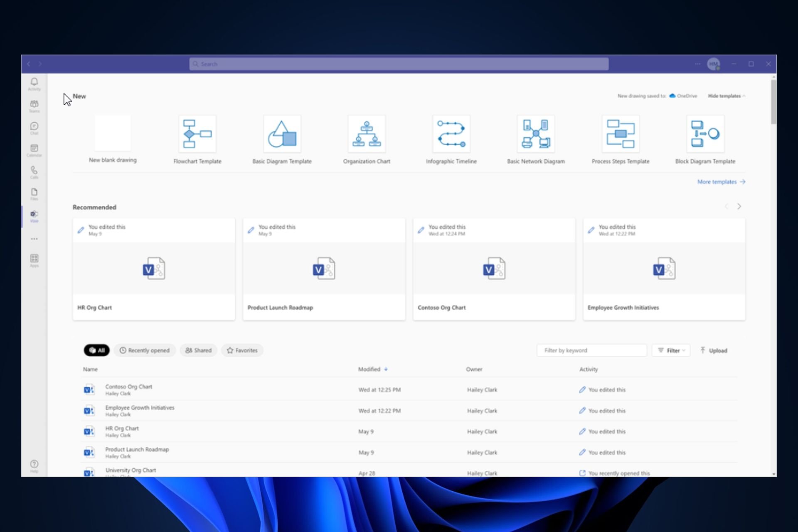
Task: Click 'Apr 28' modified cell
Action: 367,473
